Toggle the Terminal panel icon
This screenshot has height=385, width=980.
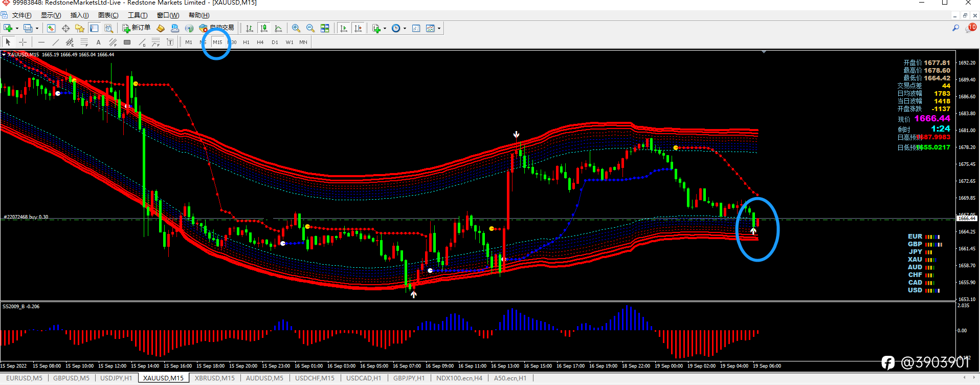tap(94, 28)
